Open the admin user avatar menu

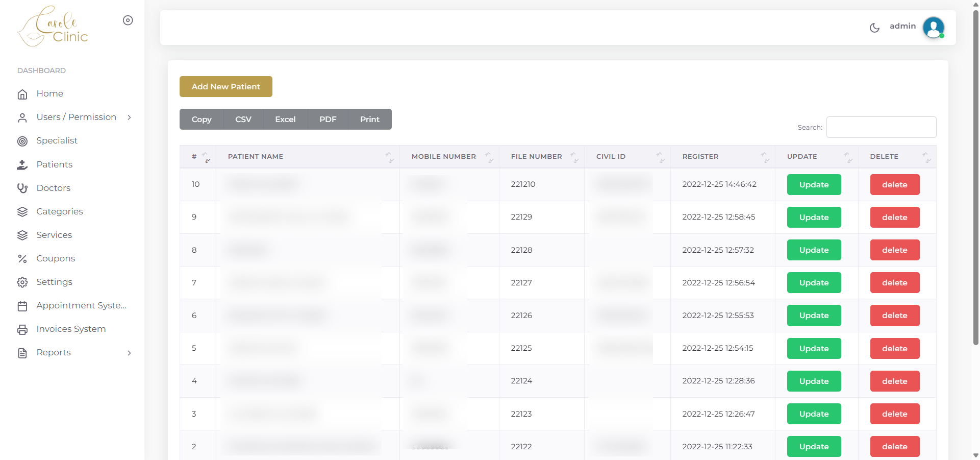(933, 28)
